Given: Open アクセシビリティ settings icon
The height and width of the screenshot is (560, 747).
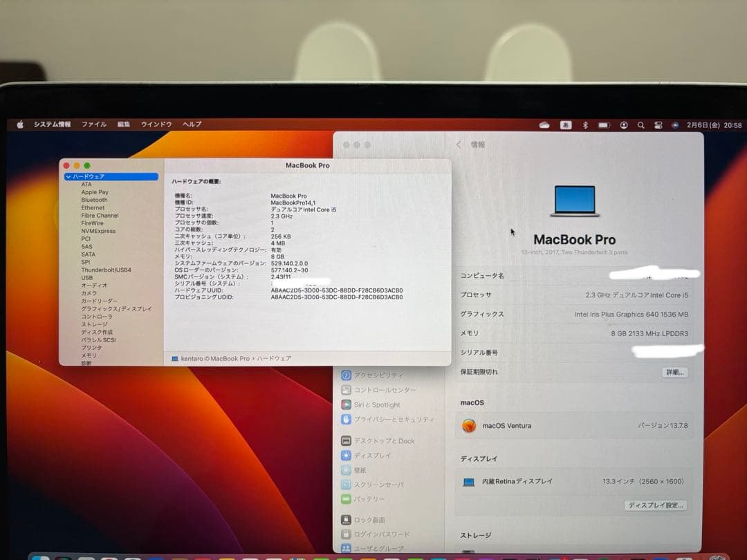Looking at the screenshot, I should click(x=346, y=375).
